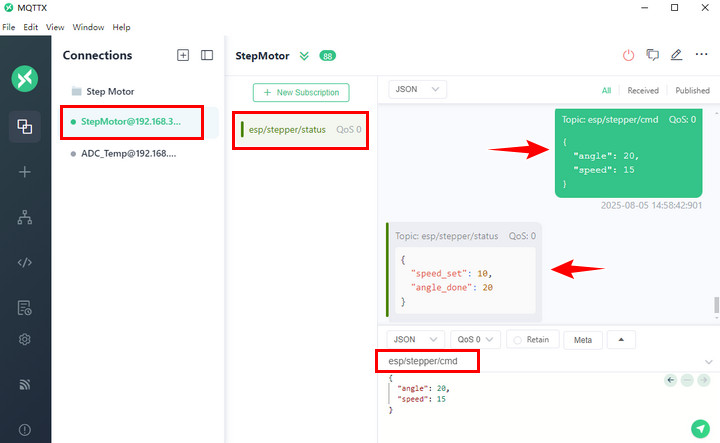Expand topic history chevron next to esp/stepper/cmd

click(x=709, y=362)
